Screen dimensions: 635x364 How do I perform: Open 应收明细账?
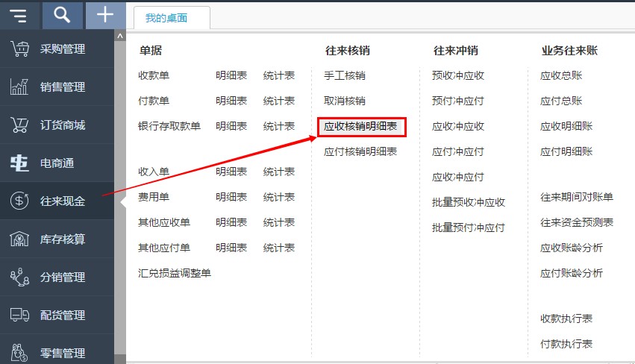pyautogui.click(x=566, y=126)
